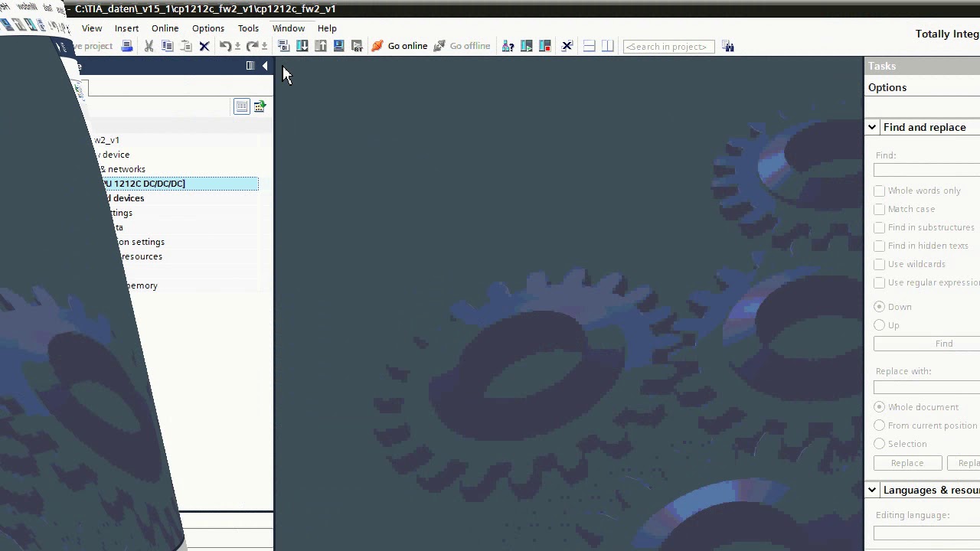Collapse the project tree panel with arrow
The image size is (980, 551).
tap(265, 66)
